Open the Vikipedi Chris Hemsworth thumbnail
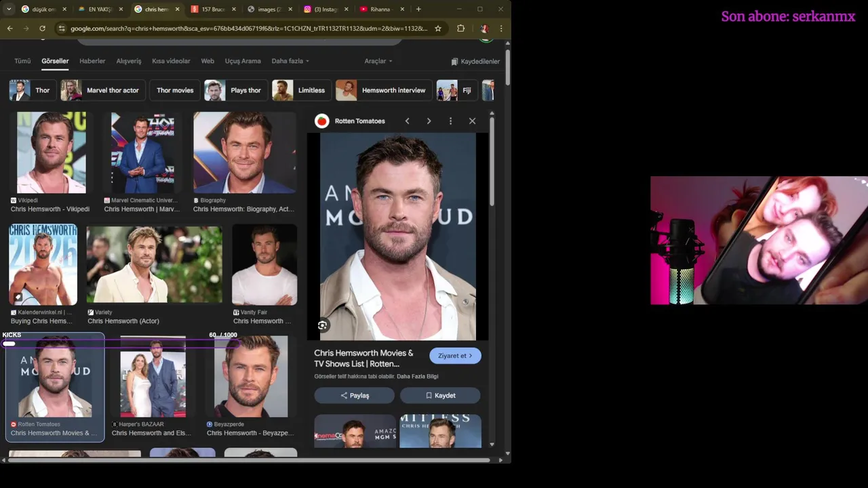This screenshot has height=488, width=868. click(52, 152)
